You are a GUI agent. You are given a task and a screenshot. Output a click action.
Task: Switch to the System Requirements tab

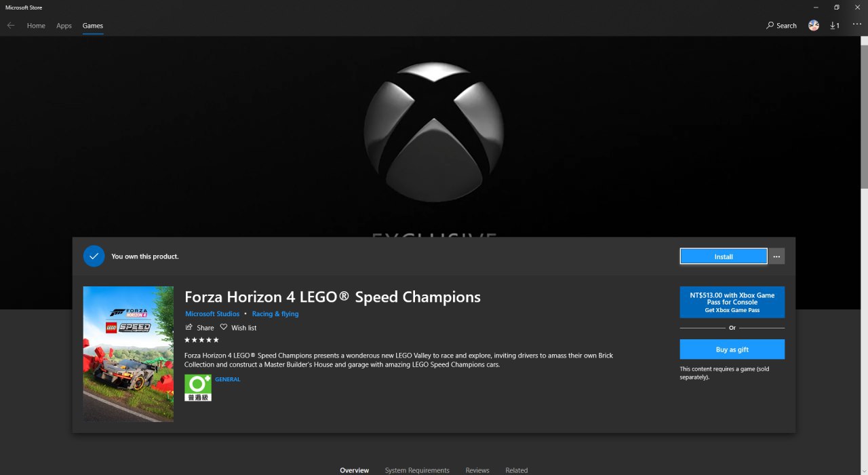(x=417, y=470)
